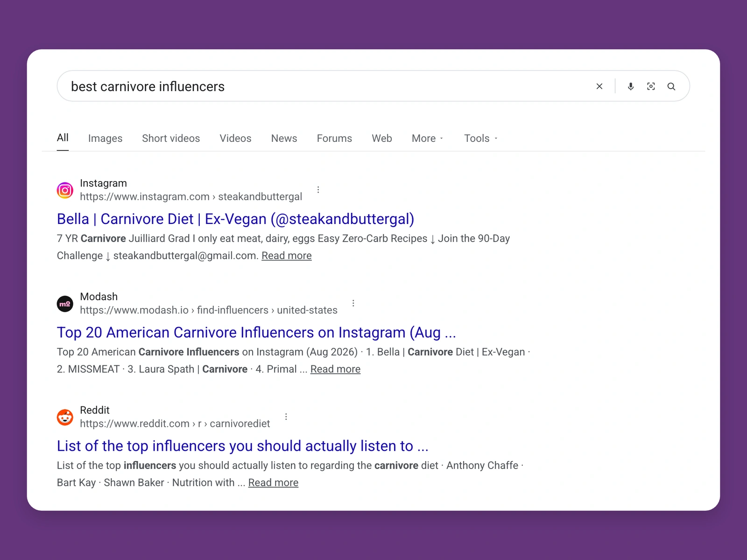Screen dimensions: 747x560
Task: Open Top 20 American Carnivore Influencers result
Action: (256, 332)
